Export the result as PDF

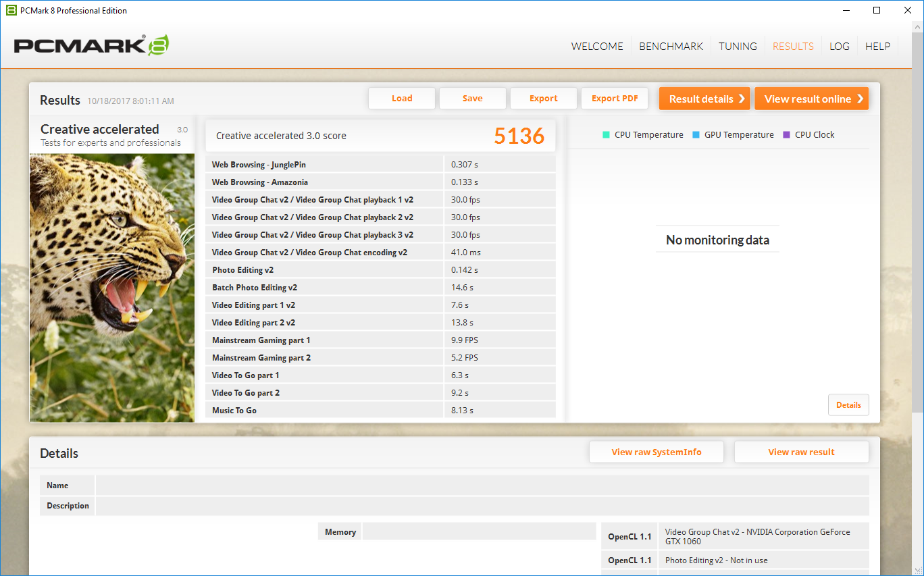(615, 99)
